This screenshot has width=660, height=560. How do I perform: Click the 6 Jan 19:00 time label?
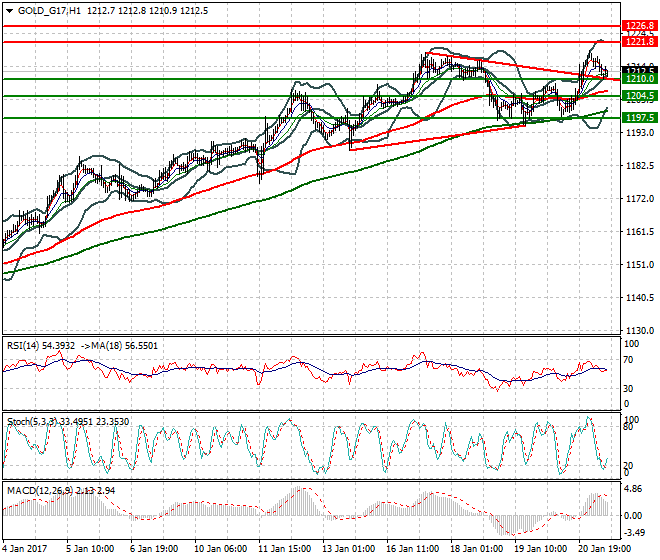(154, 549)
